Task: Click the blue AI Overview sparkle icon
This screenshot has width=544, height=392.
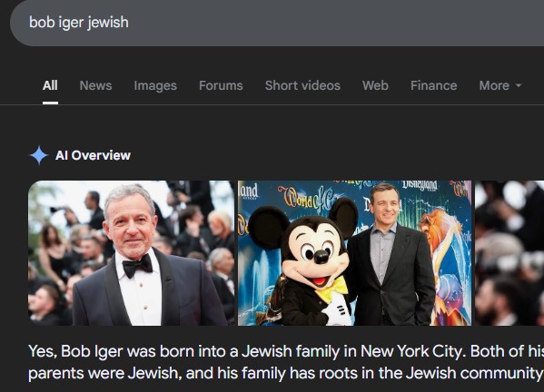Action: pyautogui.click(x=38, y=155)
